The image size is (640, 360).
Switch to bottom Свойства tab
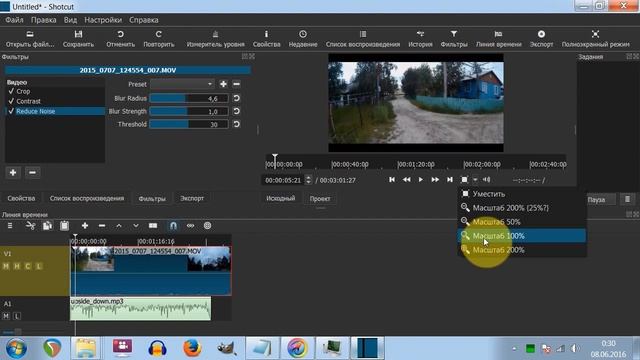(x=21, y=198)
